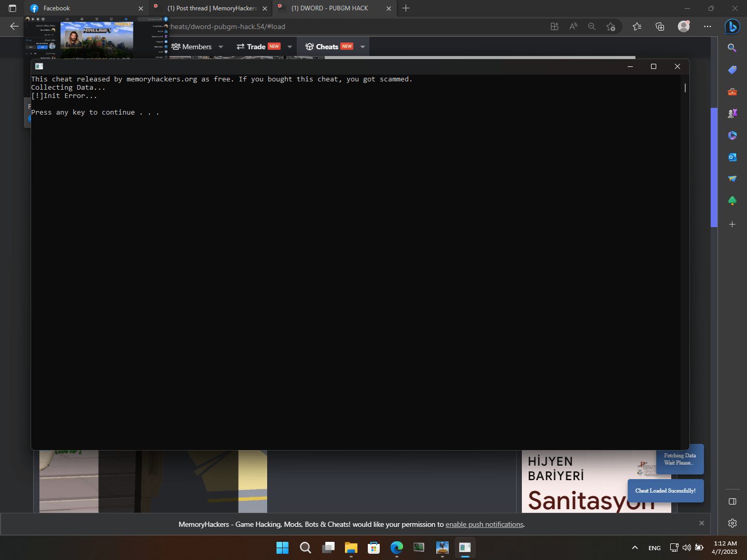Screen dimensions: 747x560
Task: Open the green tree icon in sidebar
Action: [x=732, y=201]
